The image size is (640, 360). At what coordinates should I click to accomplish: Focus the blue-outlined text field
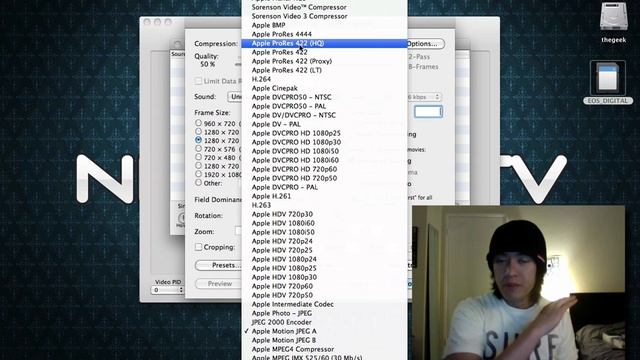tap(428, 111)
